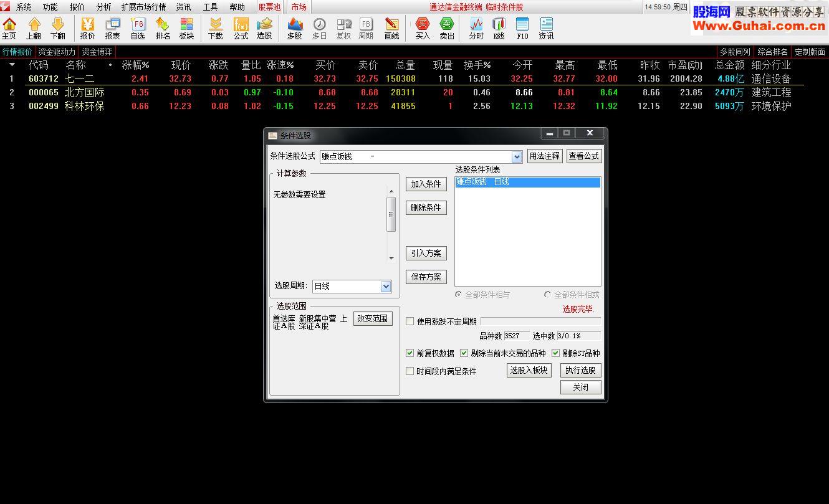Click the 下翻 page-down icon

point(57,28)
